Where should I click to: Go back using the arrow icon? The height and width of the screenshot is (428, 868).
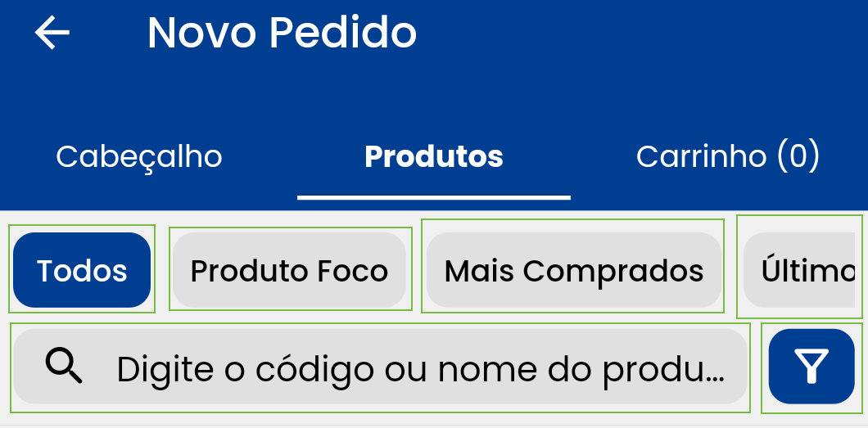[x=52, y=33]
